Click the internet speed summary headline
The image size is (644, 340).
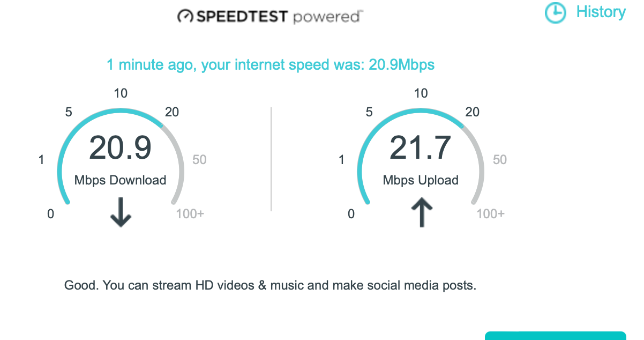(x=271, y=65)
